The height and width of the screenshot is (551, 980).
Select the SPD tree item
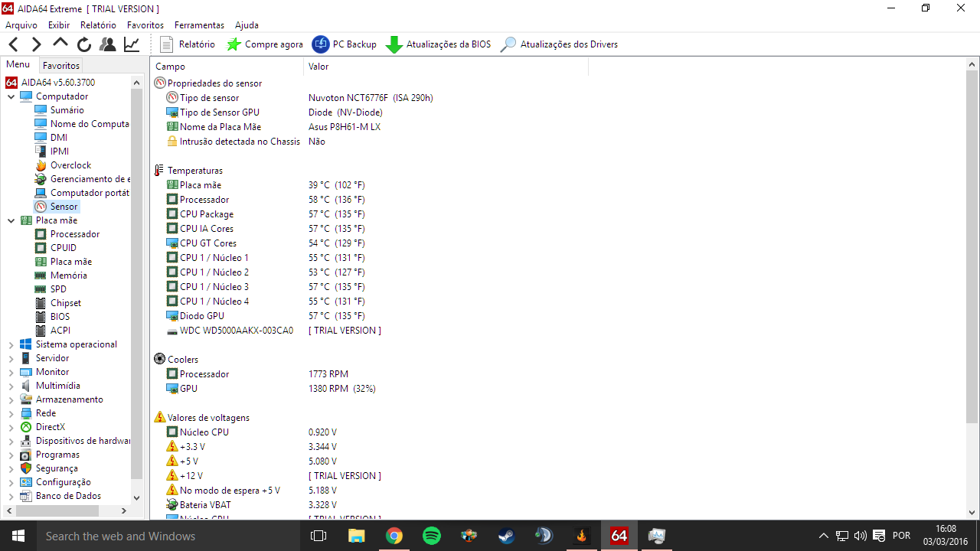point(51,289)
